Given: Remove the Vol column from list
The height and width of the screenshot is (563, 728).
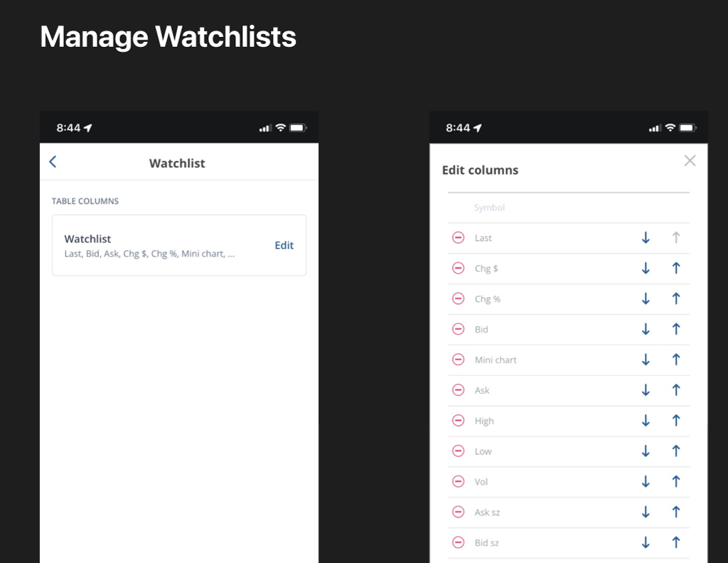Looking at the screenshot, I should pyautogui.click(x=459, y=481).
